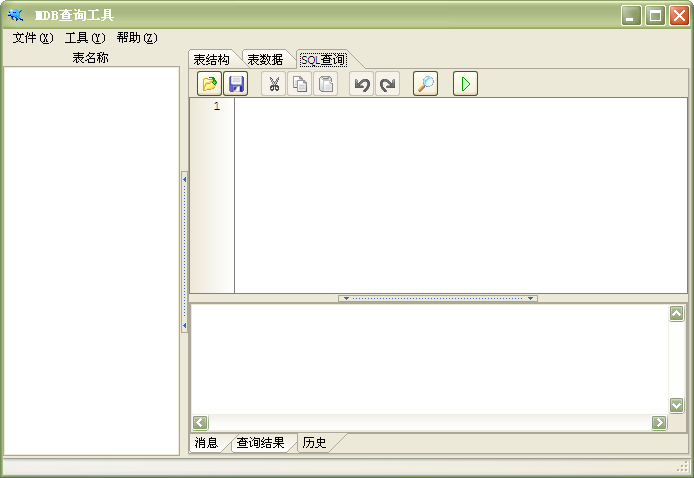Click the copy icon in toolbar
The image size is (694, 478).
(299, 84)
